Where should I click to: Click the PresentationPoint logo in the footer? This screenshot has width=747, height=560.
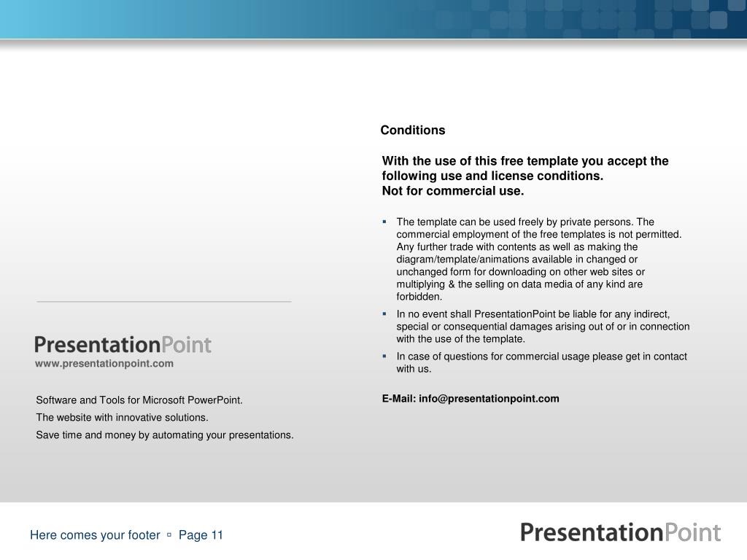pyautogui.click(x=620, y=532)
